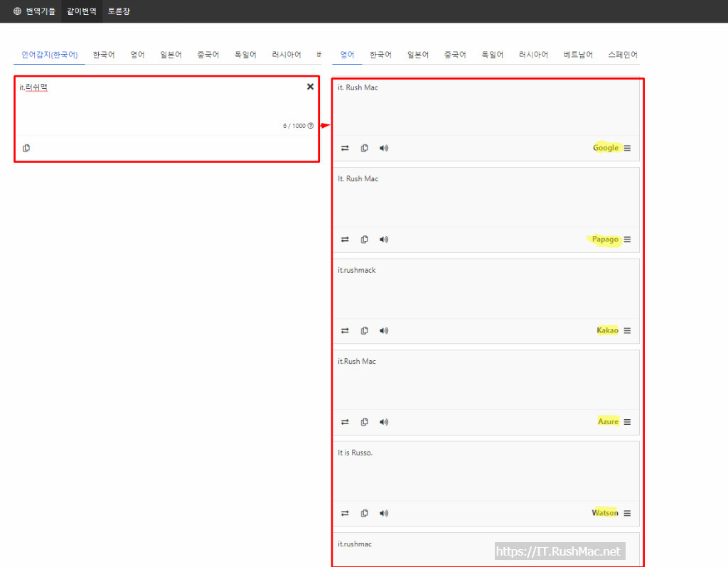Copy the source text with the copy icon
728x567 pixels.
coord(26,148)
